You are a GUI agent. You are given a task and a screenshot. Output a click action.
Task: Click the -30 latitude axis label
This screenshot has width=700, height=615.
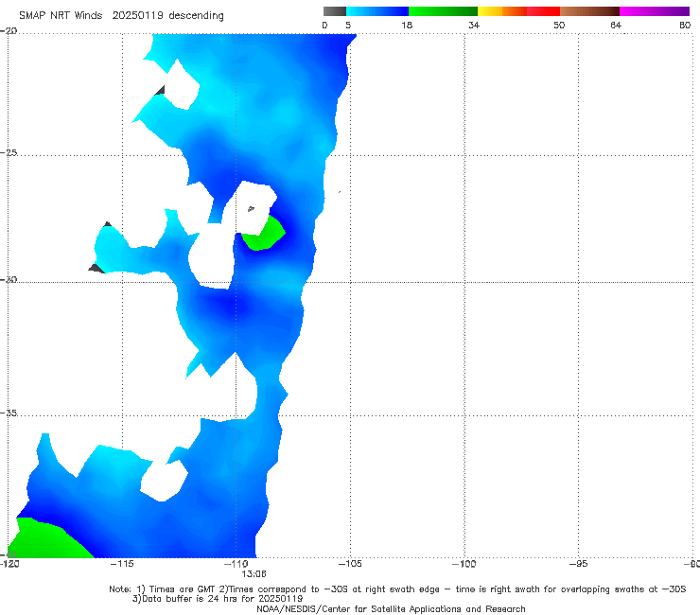click(9, 279)
